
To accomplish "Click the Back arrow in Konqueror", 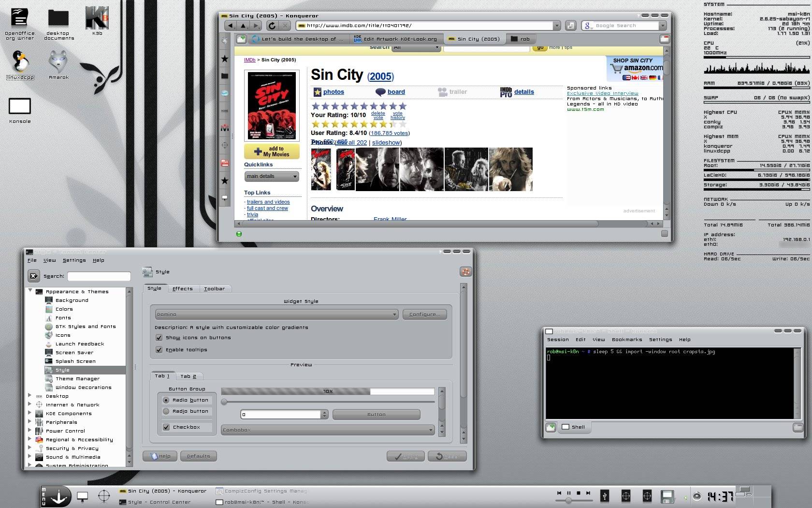I will click(230, 26).
